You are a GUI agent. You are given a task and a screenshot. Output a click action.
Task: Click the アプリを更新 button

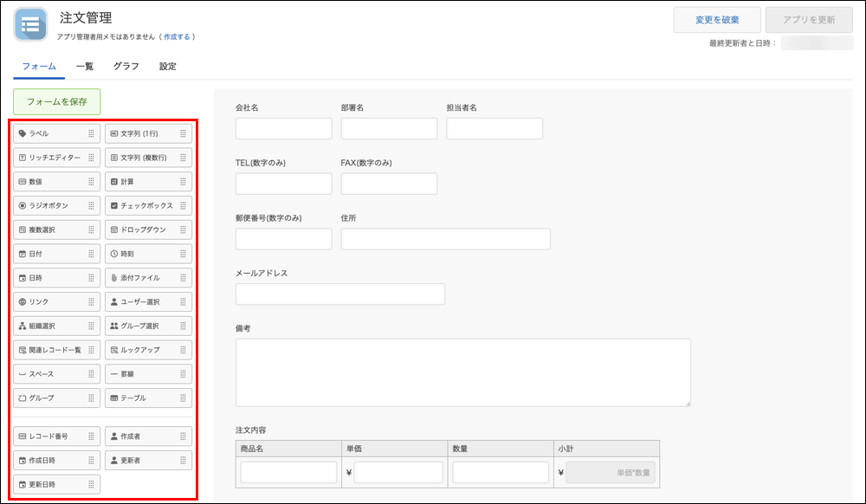click(x=809, y=20)
